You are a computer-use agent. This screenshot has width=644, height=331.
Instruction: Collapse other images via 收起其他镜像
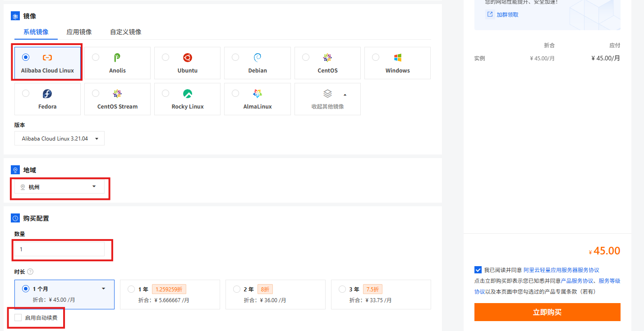[327, 99]
